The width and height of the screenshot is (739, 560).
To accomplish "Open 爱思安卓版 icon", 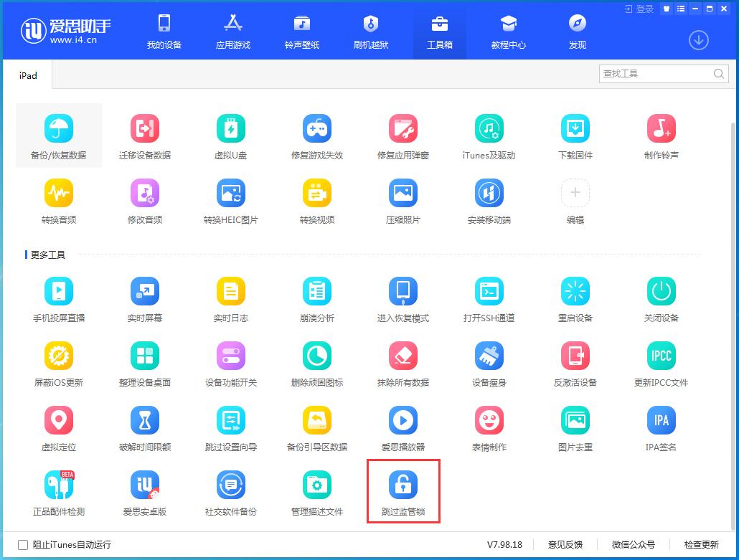I will (x=145, y=485).
